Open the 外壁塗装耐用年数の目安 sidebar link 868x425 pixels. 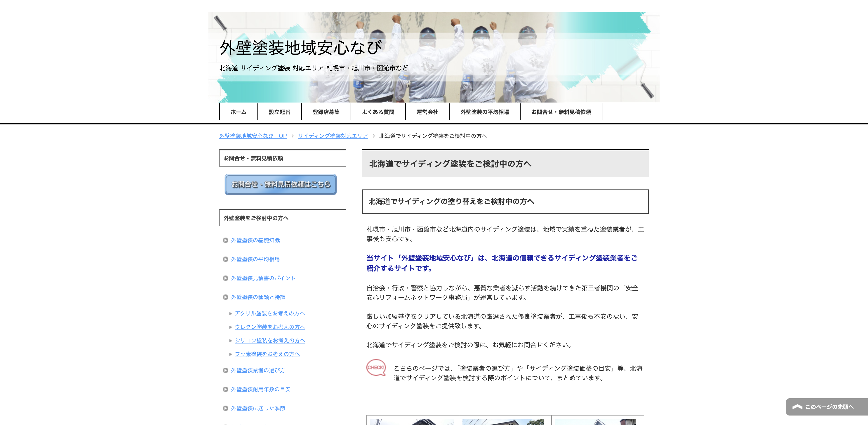click(x=260, y=389)
